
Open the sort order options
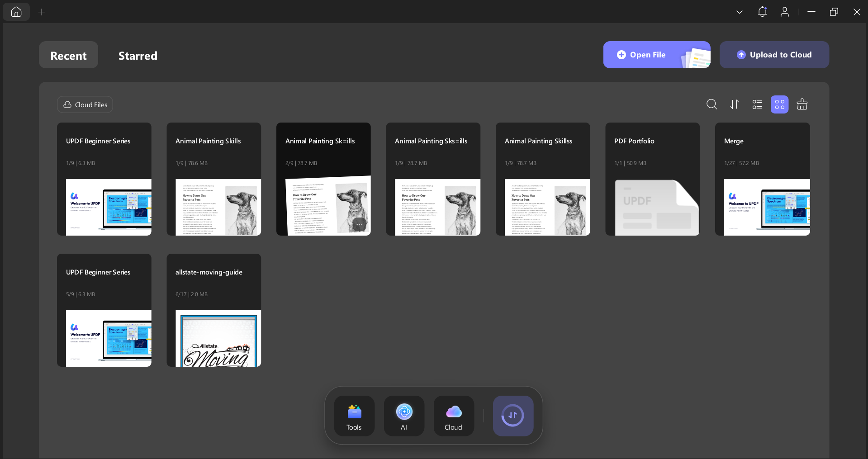click(735, 104)
